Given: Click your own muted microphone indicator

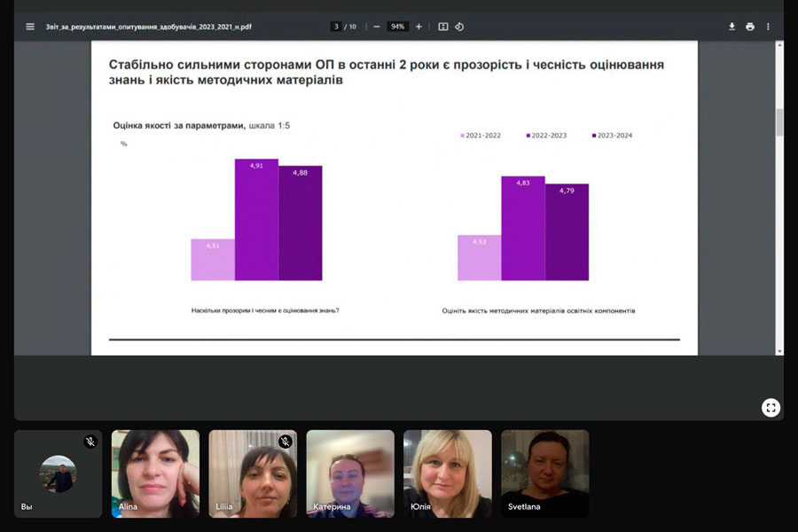Looking at the screenshot, I should pyautogui.click(x=90, y=442).
